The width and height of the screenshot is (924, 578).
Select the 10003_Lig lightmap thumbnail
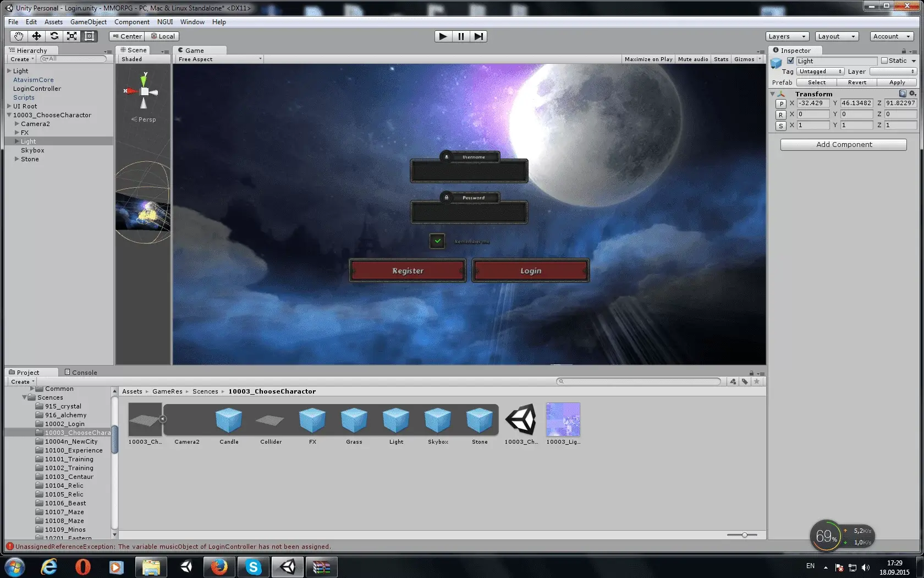point(563,424)
